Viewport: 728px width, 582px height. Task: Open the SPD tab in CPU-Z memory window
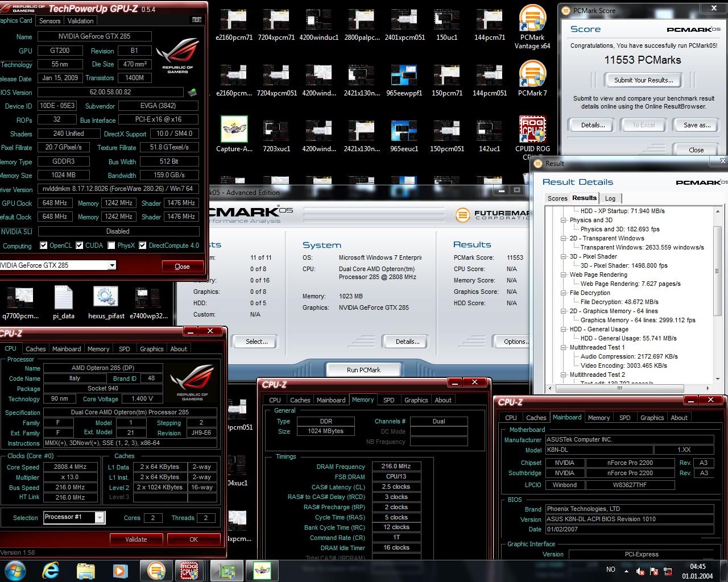389,400
